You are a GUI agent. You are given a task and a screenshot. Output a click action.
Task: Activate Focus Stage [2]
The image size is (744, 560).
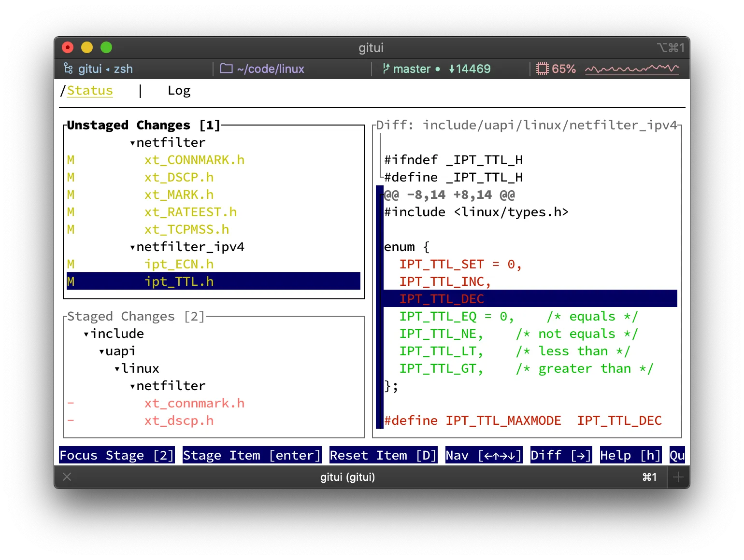tap(116, 455)
